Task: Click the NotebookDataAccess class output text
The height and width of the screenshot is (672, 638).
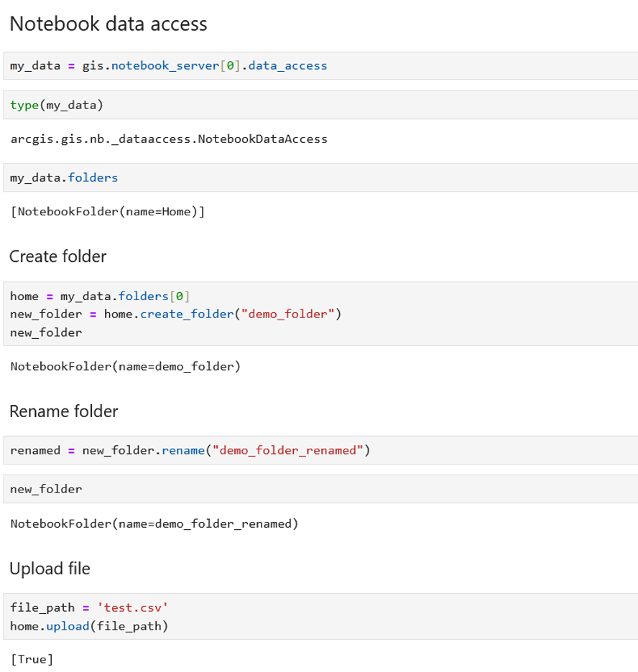Action: [168, 139]
